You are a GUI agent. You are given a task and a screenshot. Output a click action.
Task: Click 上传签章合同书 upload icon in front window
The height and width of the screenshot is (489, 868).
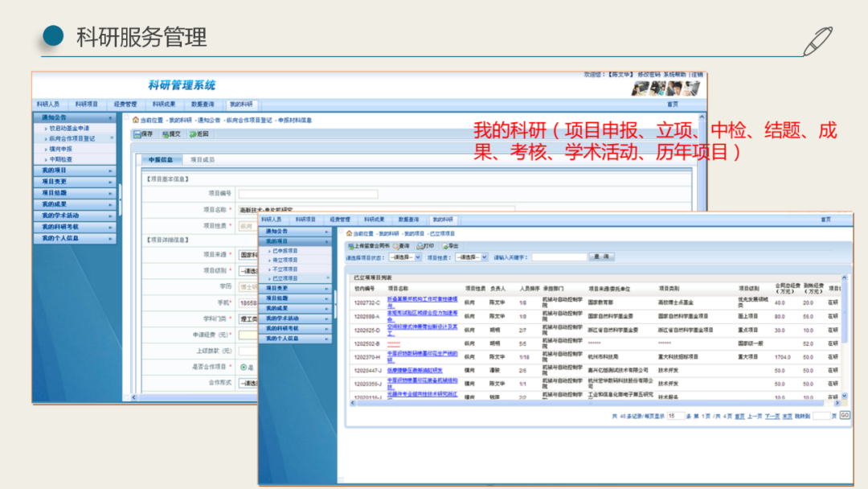[x=351, y=246]
